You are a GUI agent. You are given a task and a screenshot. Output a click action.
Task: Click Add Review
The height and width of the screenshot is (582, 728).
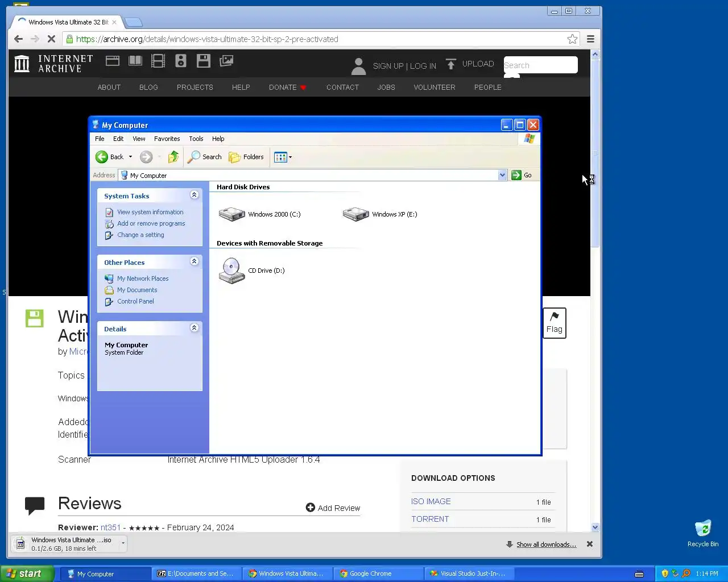[333, 508]
